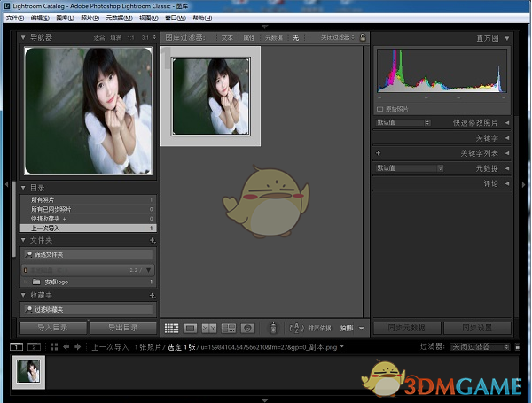Viewport: 532px width, 403px height.
Task: Expand the 快速修改照片 panel
Action: point(506,123)
